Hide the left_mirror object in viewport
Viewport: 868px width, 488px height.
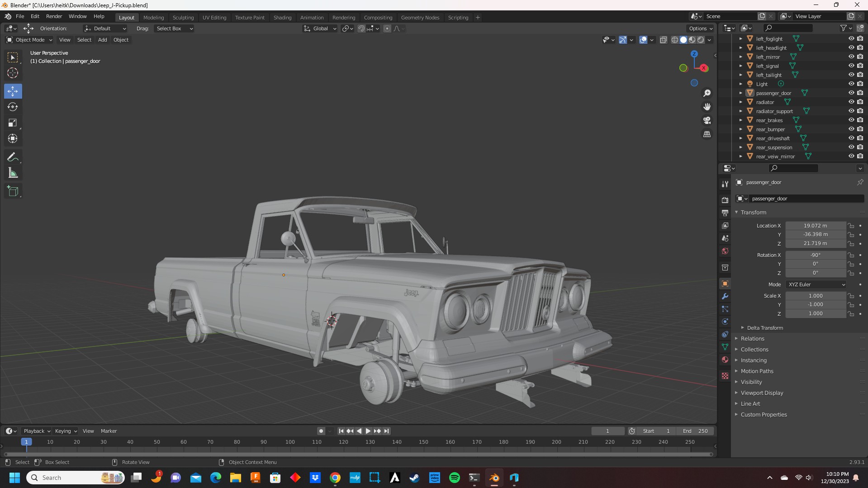(x=851, y=57)
